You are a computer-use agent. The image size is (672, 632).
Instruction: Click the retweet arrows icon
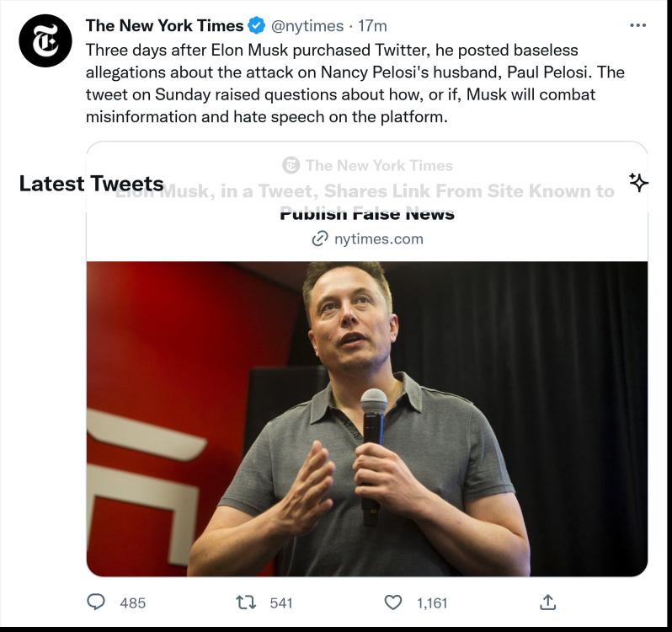coord(246,602)
